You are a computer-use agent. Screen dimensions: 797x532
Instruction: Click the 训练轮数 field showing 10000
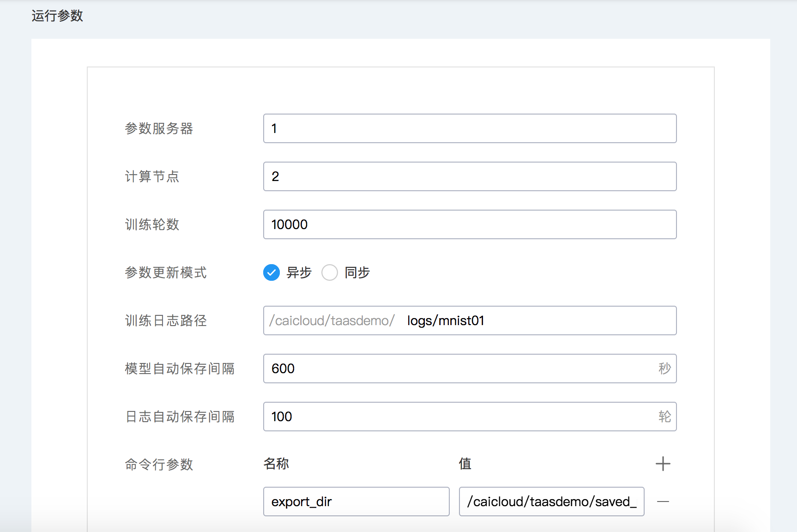pos(470,224)
